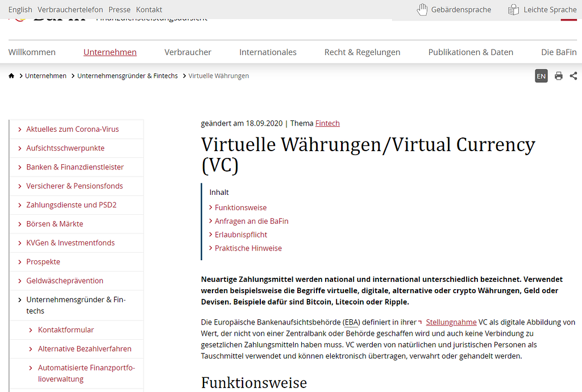Open the share icon menu
The image size is (582, 392).
tap(573, 76)
